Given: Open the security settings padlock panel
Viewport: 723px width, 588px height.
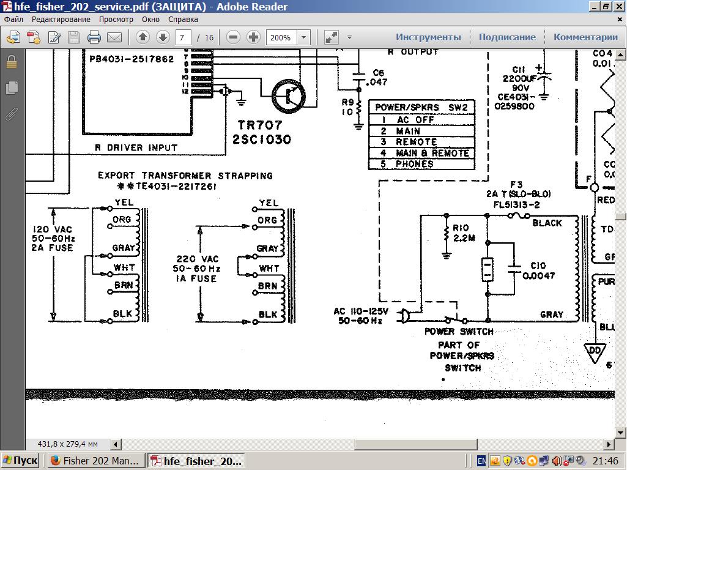Looking at the screenshot, I should [12, 62].
